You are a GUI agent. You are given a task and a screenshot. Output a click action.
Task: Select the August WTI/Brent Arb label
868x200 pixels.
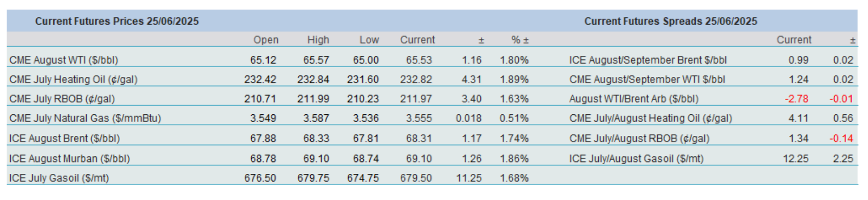click(x=634, y=99)
